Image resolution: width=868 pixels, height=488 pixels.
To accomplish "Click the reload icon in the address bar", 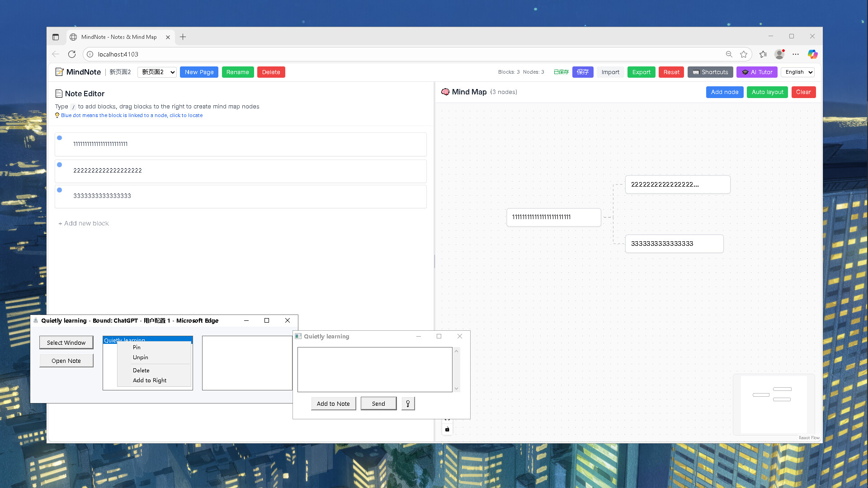I will pyautogui.click(x=72, y=54).
